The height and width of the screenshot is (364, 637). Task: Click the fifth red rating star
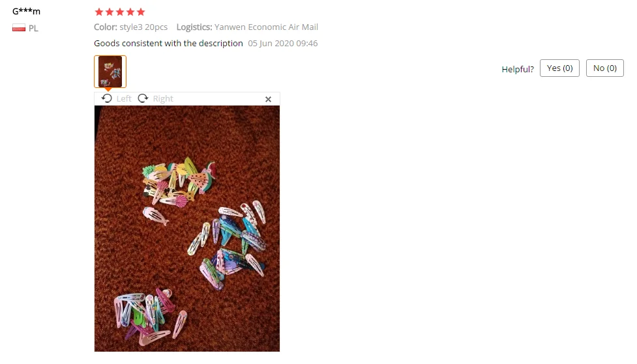(x=141, y=12)
